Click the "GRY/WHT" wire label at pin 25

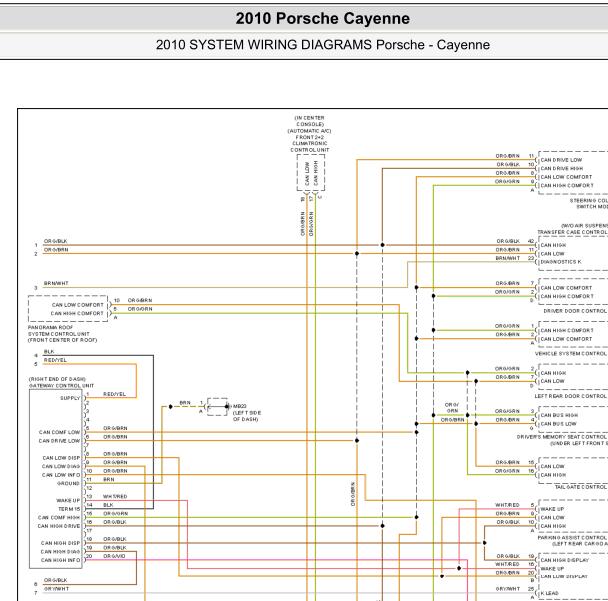508,589
